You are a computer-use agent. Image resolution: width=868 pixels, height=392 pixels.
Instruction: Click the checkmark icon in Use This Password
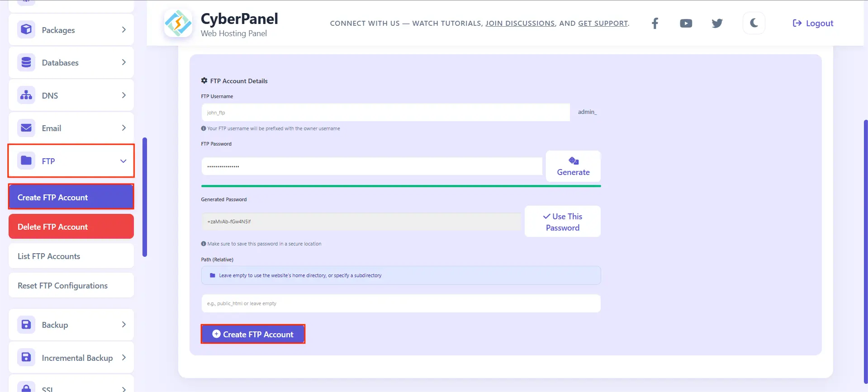tap(547, 217)
